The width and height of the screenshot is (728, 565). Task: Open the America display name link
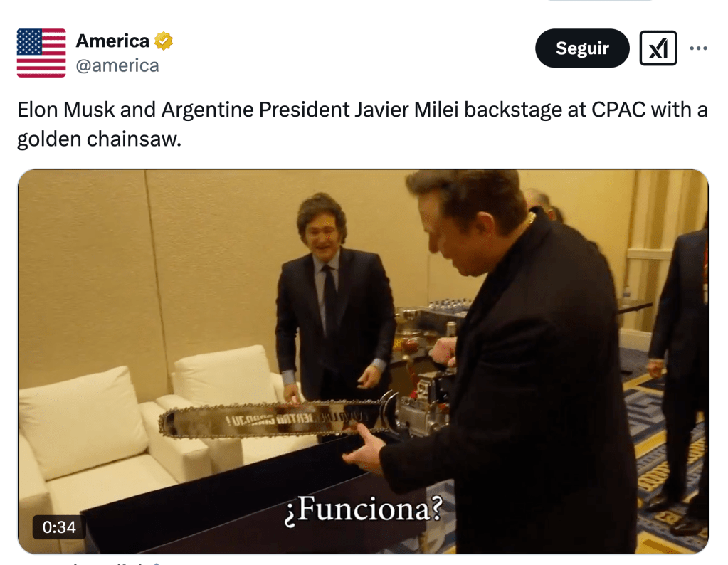coord(112,41)
